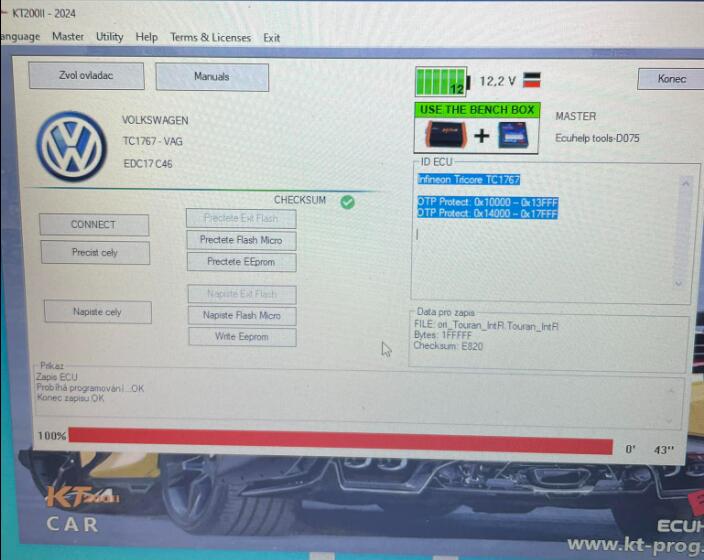The height and width of the screenshot is (560, 704).
Task: Open the Manuals button
Action: [x=212, y=77]
